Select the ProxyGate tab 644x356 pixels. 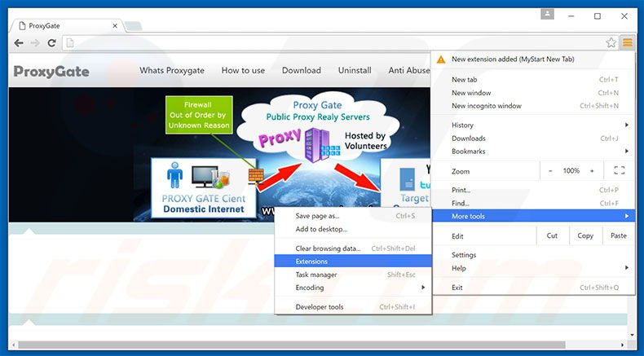66,26
